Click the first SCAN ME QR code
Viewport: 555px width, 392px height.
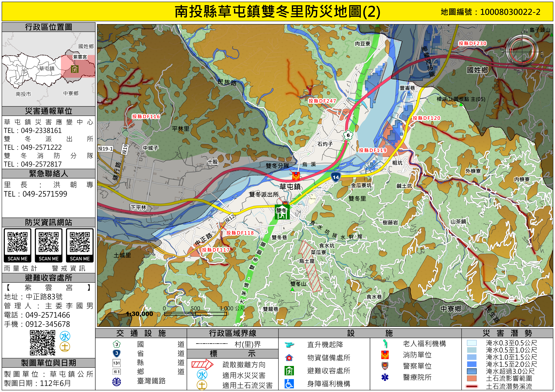coord(17,242)
